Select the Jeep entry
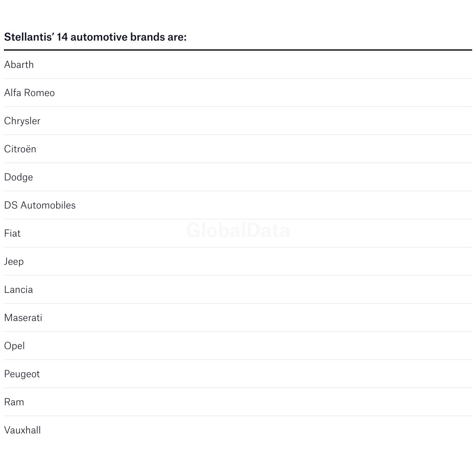The height and width of the screenshot is (460, 476). 238,261
